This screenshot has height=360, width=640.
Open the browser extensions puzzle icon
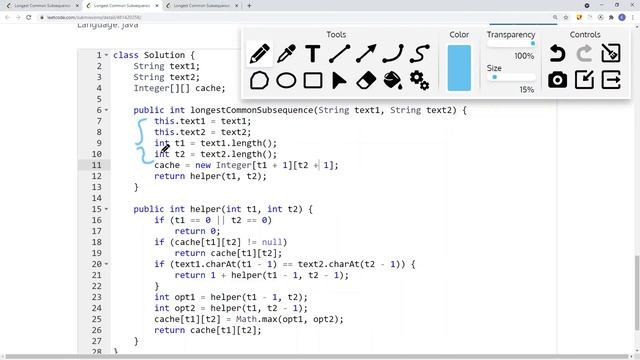tap(611, 18)
